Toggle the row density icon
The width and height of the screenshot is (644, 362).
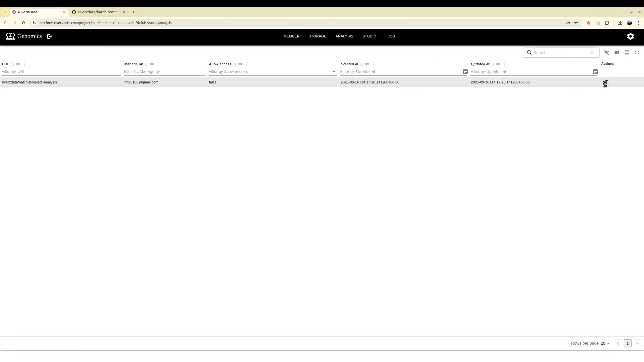627,53
